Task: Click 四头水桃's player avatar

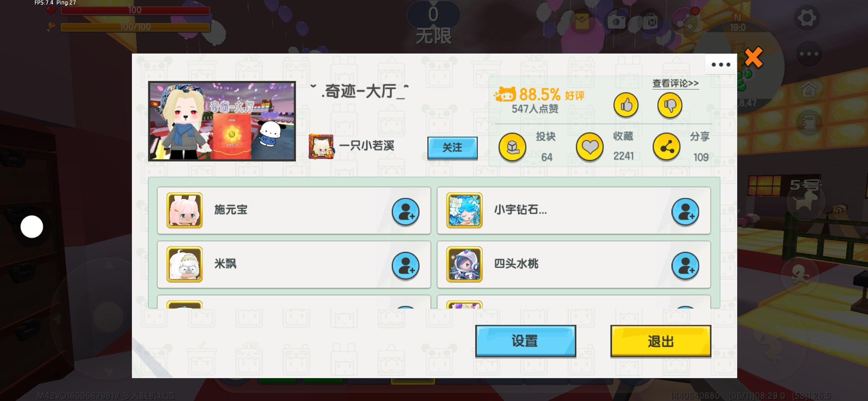Action: 464,264
